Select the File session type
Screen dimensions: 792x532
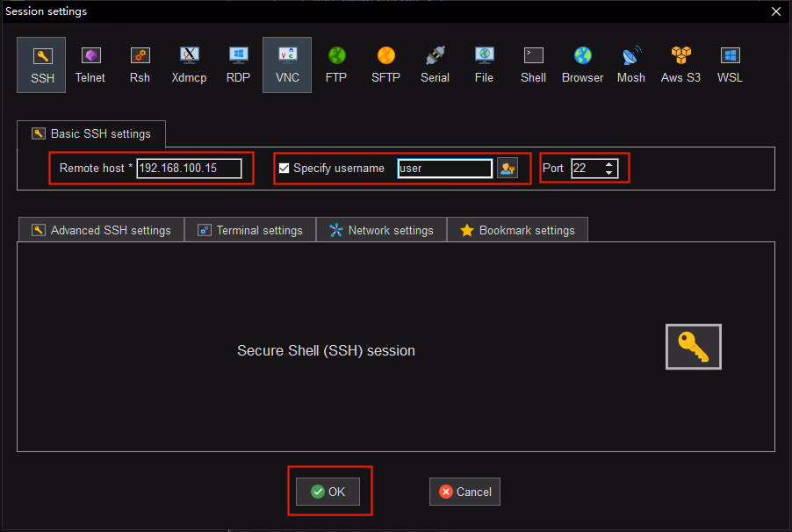point(484,65)
